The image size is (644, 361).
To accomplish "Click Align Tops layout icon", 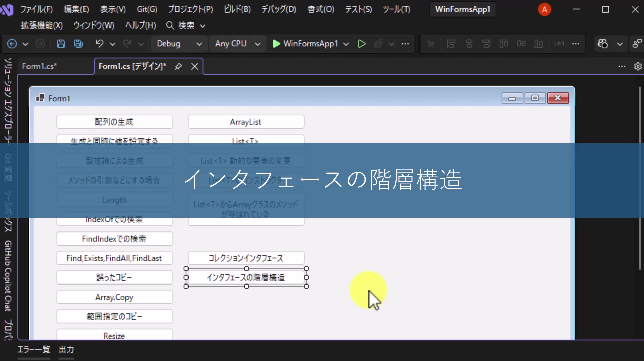I will pos(504,44).
